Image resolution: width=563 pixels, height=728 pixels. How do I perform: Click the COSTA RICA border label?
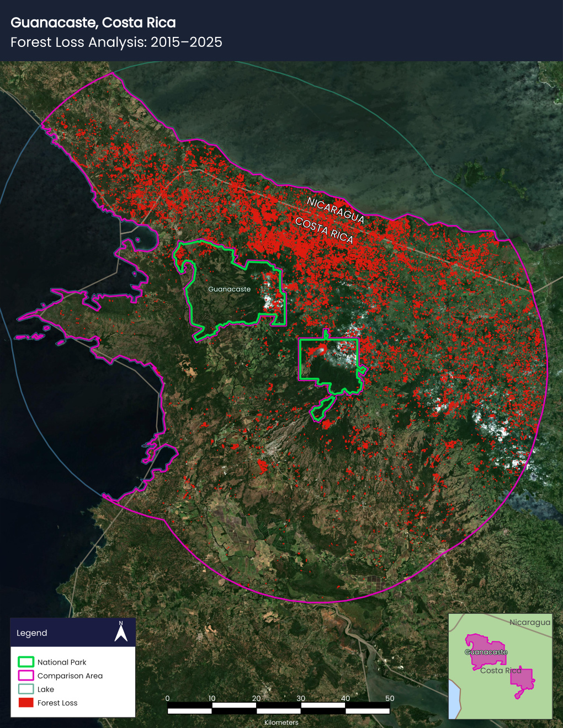pyautogui.click(x=324, y=230)
